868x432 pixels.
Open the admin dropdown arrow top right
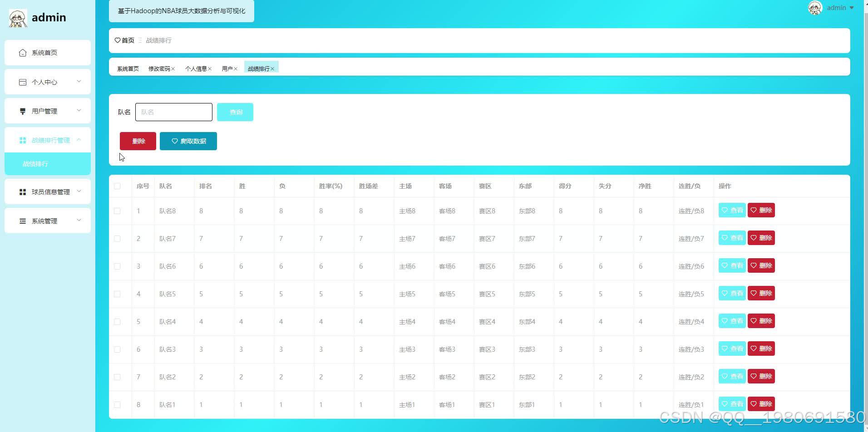[x=852, y=8]
